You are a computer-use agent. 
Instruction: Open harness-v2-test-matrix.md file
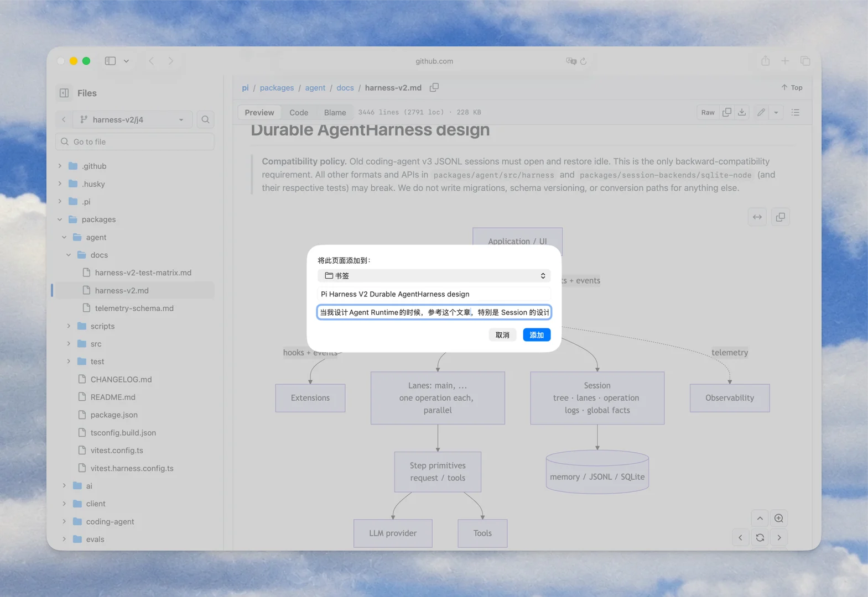[x=143, y=273]
